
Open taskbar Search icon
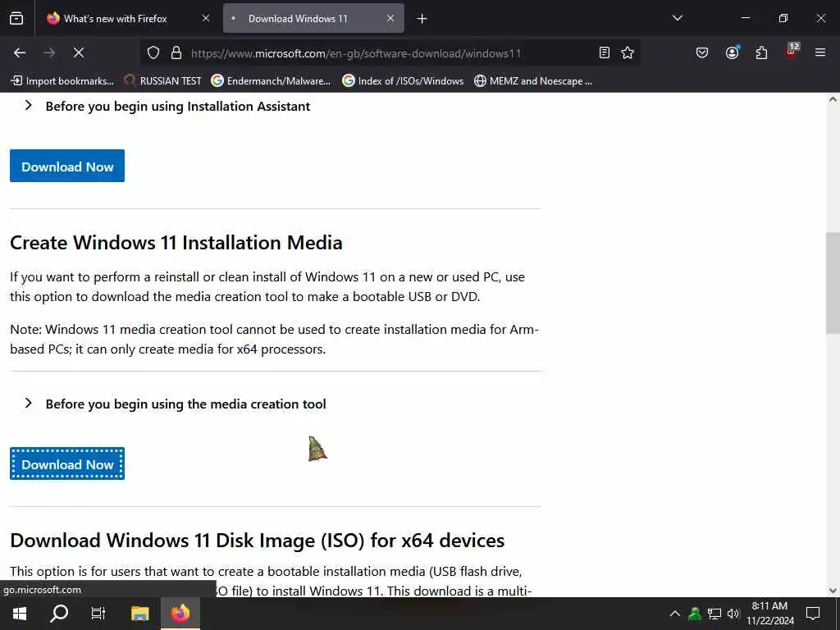click(x=59, y=614)
